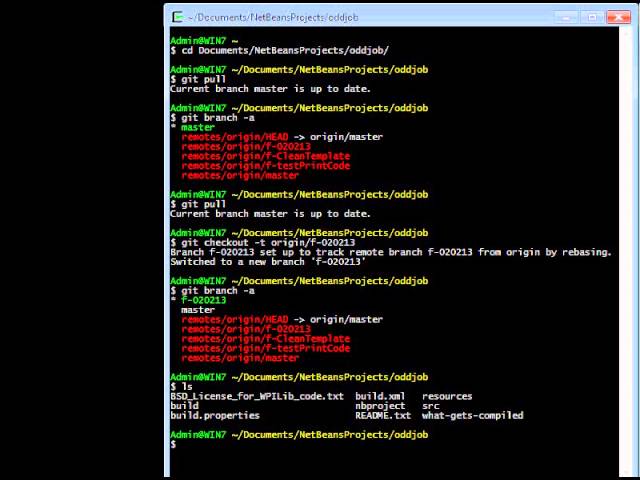
Task: Close the oddjob terminal window
Action: (x=619, y=17)
